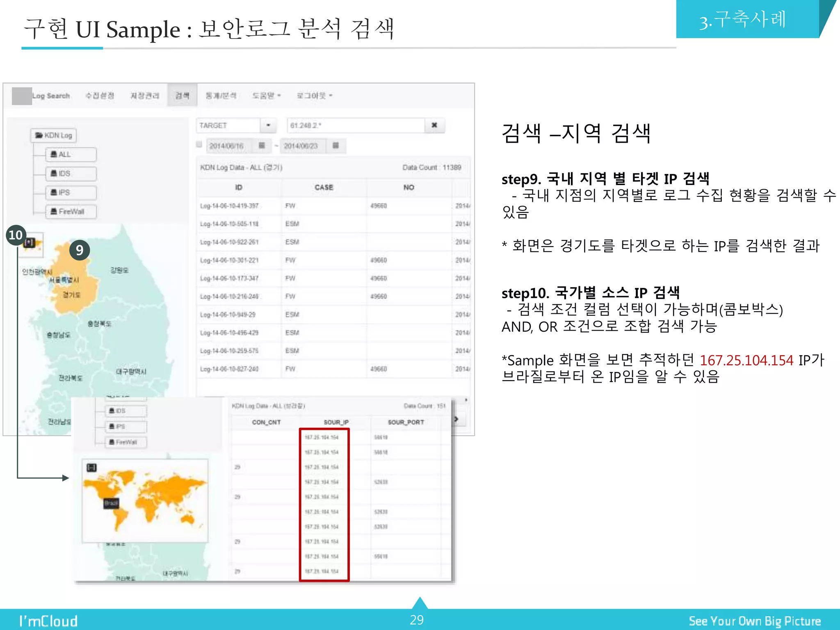
Task: Toggle the date range checkbox
Action: 199,144
